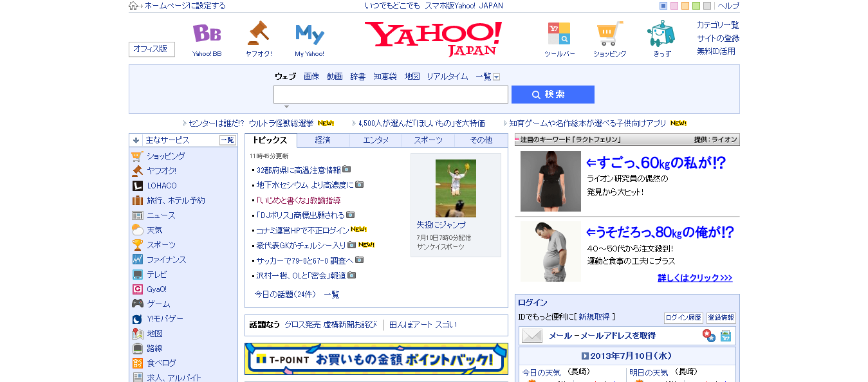Image resolution: width=868 pixels, height=382 pixels.
Task: Open headline コナミ運営HPで不正ログイン
Action: [302, 230]
